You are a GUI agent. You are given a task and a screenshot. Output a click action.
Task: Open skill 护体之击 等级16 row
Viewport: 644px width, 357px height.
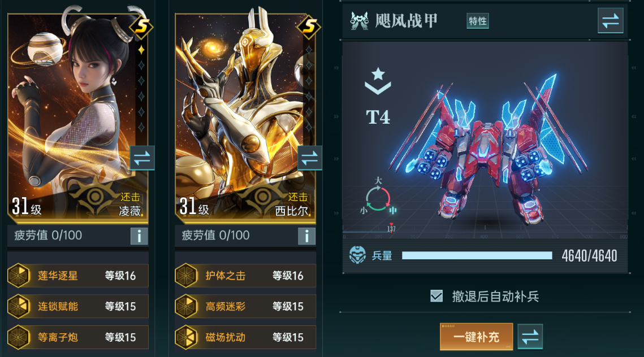[245, 275]
